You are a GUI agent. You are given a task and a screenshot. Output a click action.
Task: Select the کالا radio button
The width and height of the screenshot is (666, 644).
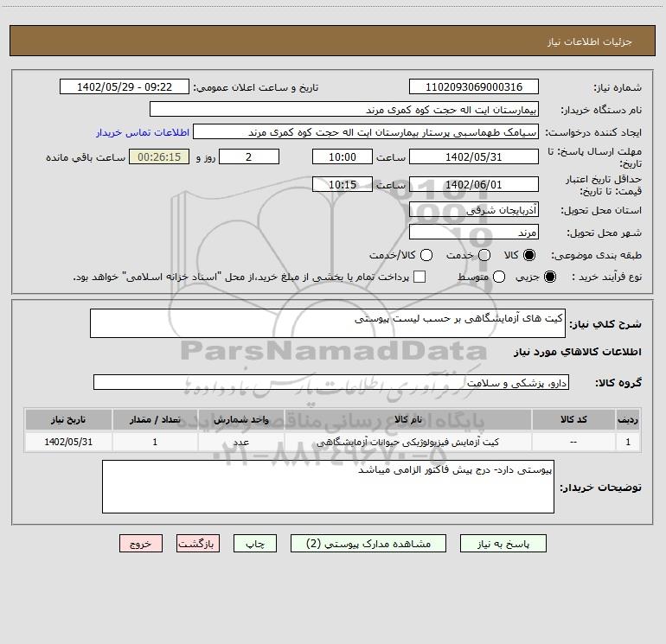tap(529, 255)
